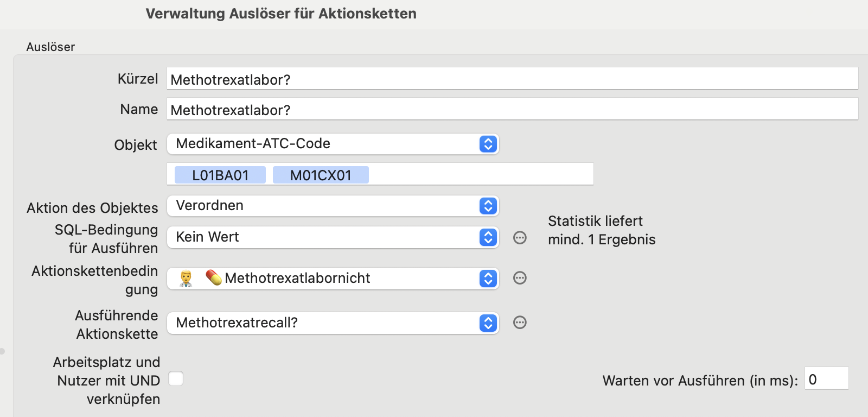Open options next to Aktionskettenbedingung dropdown

coord(520,278)
